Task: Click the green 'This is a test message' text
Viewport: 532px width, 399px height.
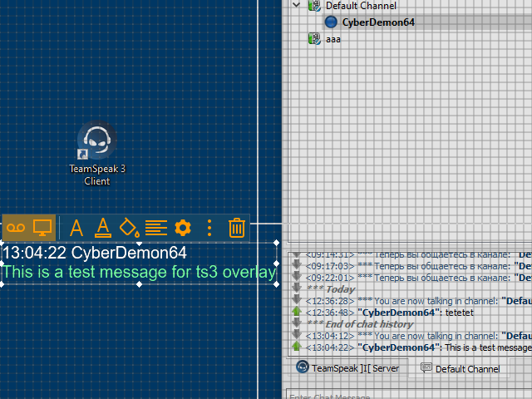Action: (x=139, y=272)
